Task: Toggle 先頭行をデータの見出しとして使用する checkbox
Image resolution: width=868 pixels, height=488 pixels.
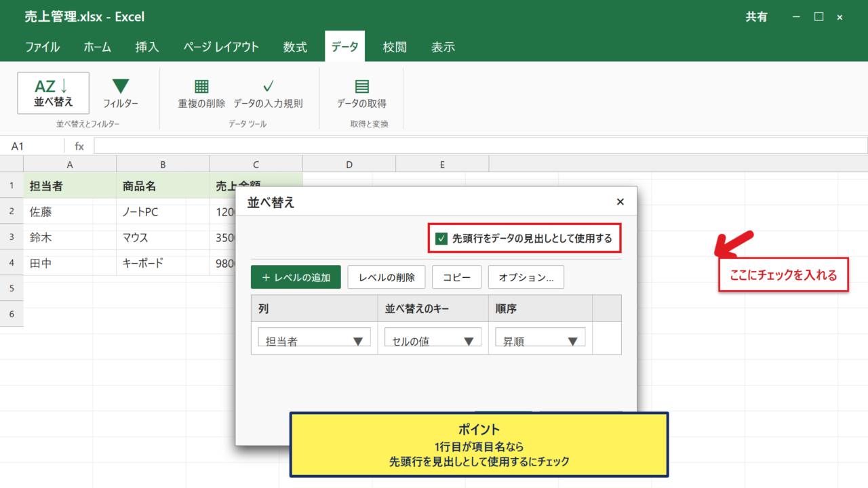Action: pos(442,239)
